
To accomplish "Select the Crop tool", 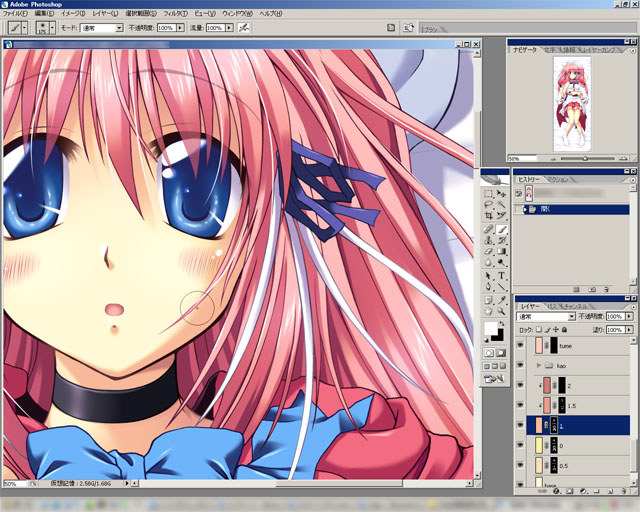I will click(488, 216).
